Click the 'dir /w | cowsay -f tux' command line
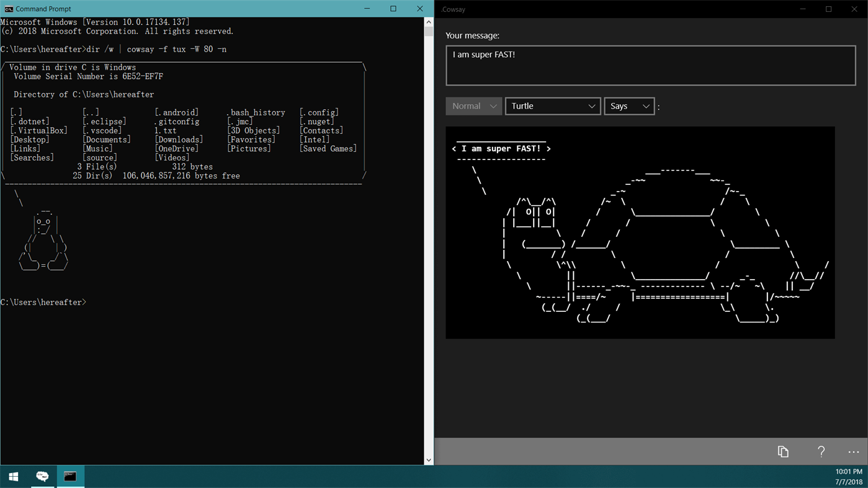The height and width of the screenshot is (488, 868). pos(114,49)
